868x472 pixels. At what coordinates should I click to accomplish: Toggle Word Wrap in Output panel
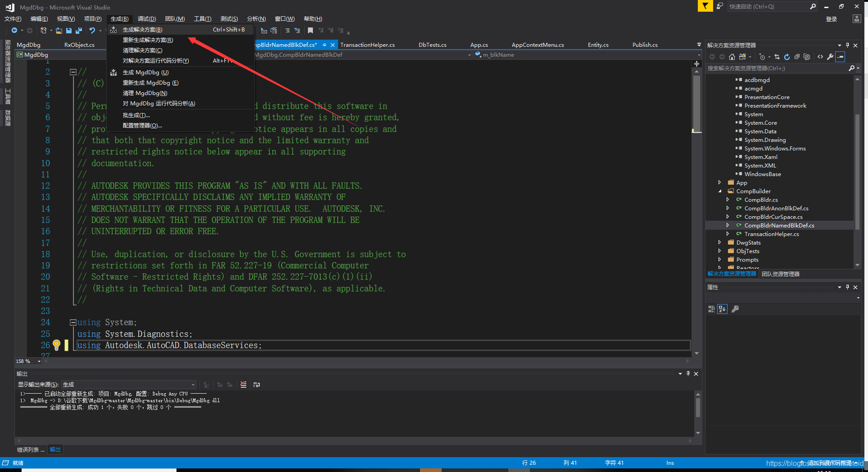(x=257, y=385)
